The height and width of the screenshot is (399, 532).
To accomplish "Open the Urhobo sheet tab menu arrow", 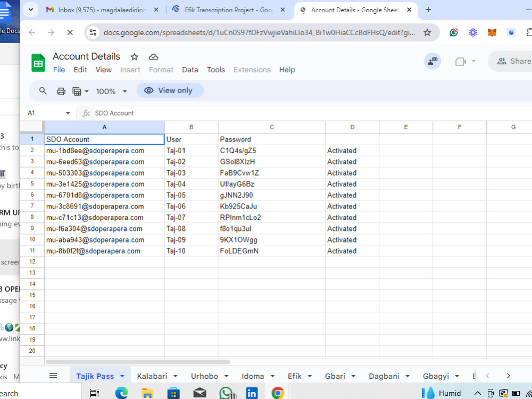I will point(226,376).
